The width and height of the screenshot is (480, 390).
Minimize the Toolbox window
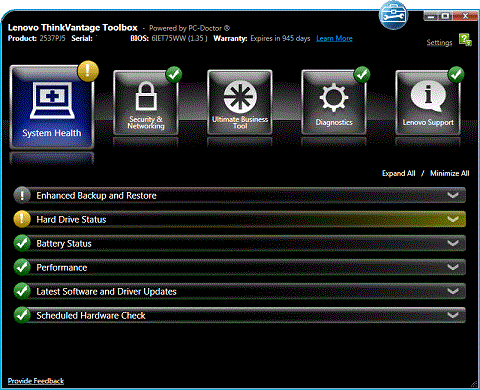431,16
